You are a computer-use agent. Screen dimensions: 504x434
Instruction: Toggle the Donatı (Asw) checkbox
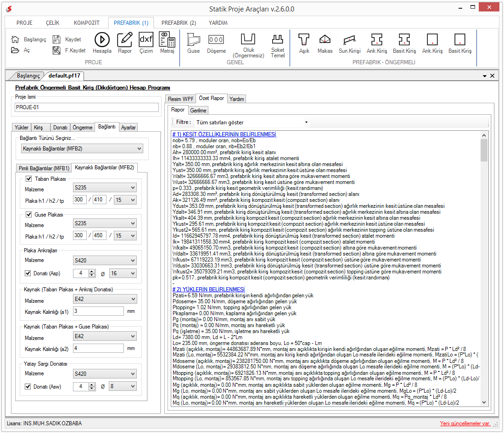pos(28,386)
